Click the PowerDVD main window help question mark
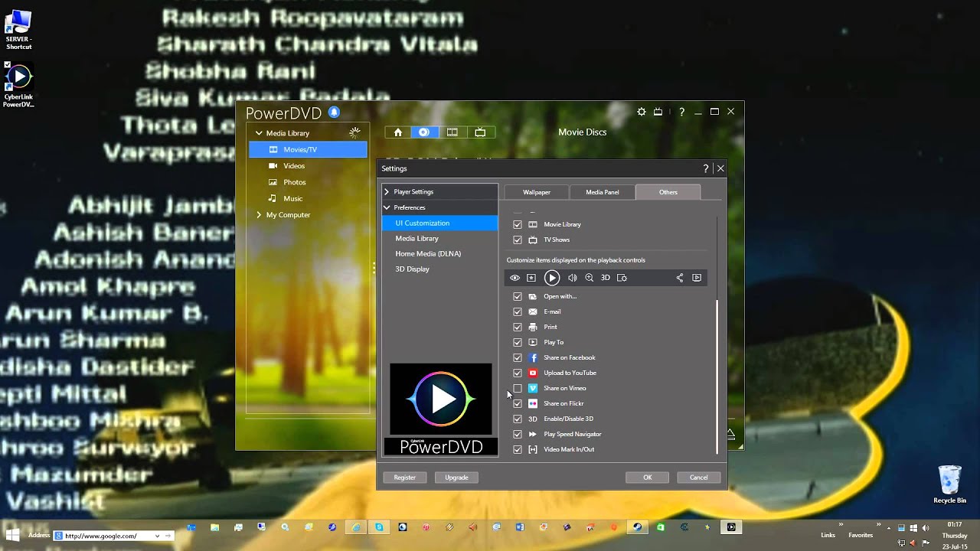 [681, 112]
